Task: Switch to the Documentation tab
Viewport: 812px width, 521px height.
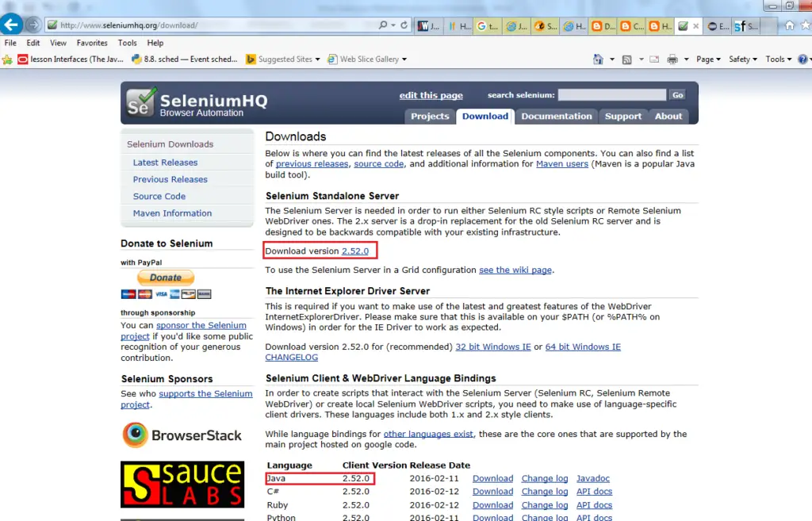Action: [556, 116]
